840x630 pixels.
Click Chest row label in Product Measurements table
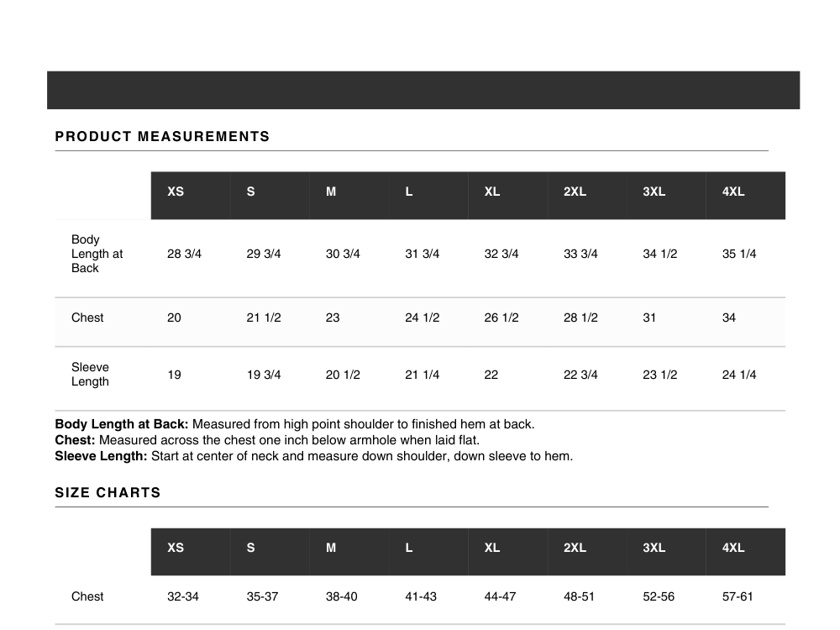pyautogui.click(x=87, y=318)
